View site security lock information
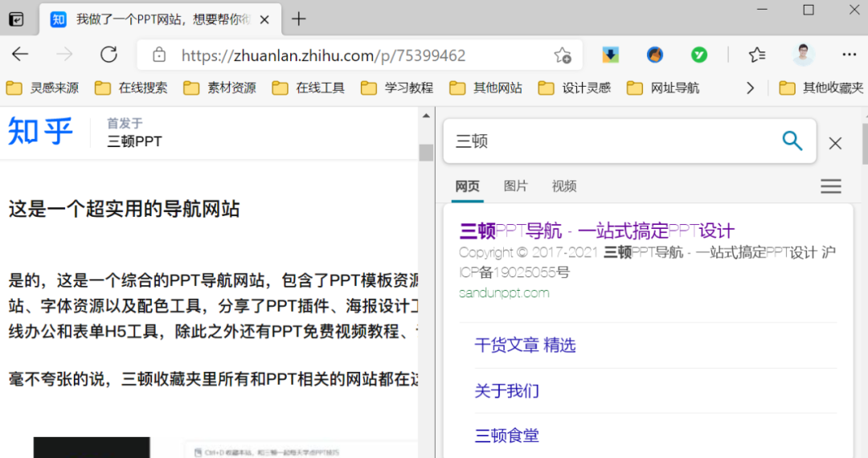The image size is (868, 458). [159, 55]
